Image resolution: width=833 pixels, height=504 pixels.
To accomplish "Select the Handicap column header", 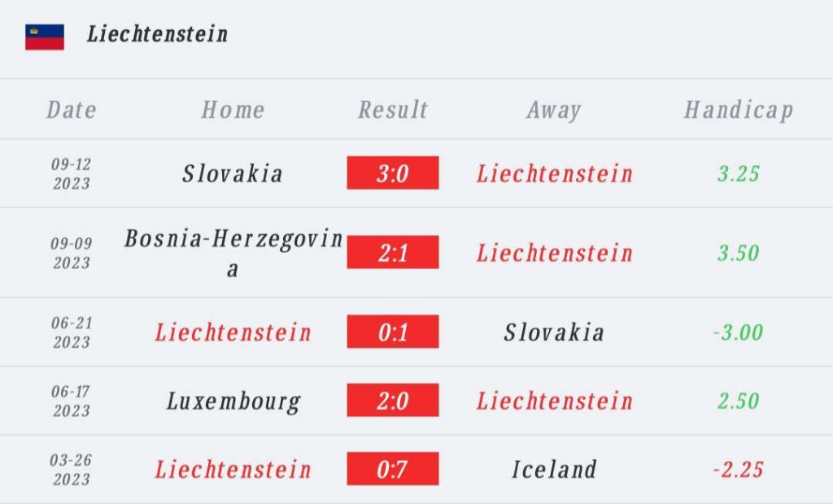I will [x=739, y=111].
